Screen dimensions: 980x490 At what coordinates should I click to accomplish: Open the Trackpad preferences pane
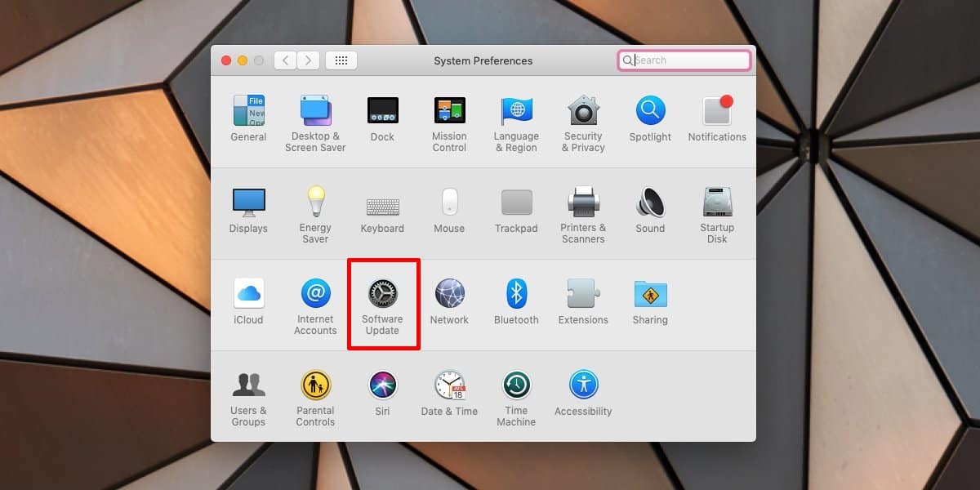coord(516,210)
